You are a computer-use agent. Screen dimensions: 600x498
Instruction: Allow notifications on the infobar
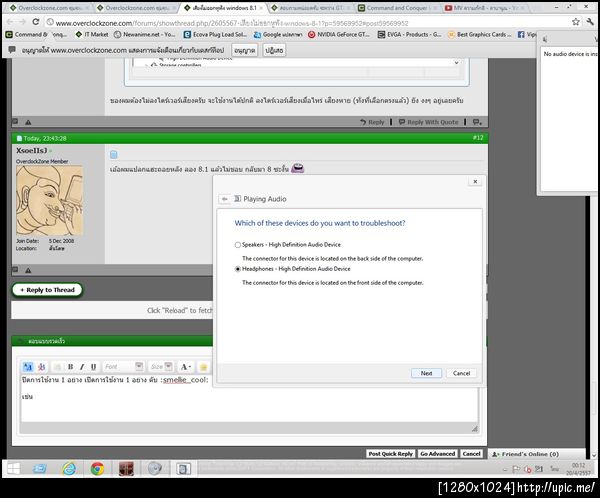pos(245,50)
